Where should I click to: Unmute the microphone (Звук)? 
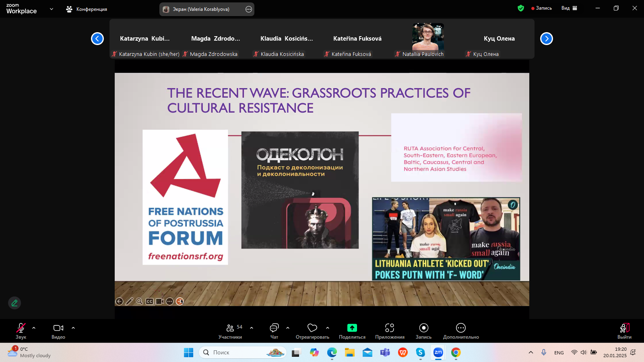(21, 331)
